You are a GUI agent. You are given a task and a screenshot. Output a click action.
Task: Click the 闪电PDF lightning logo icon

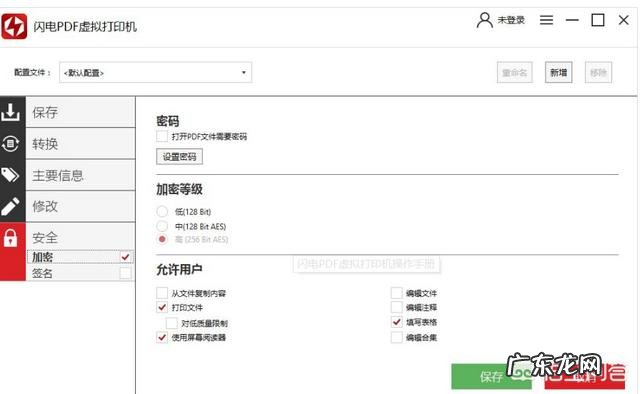pos(14,26)
